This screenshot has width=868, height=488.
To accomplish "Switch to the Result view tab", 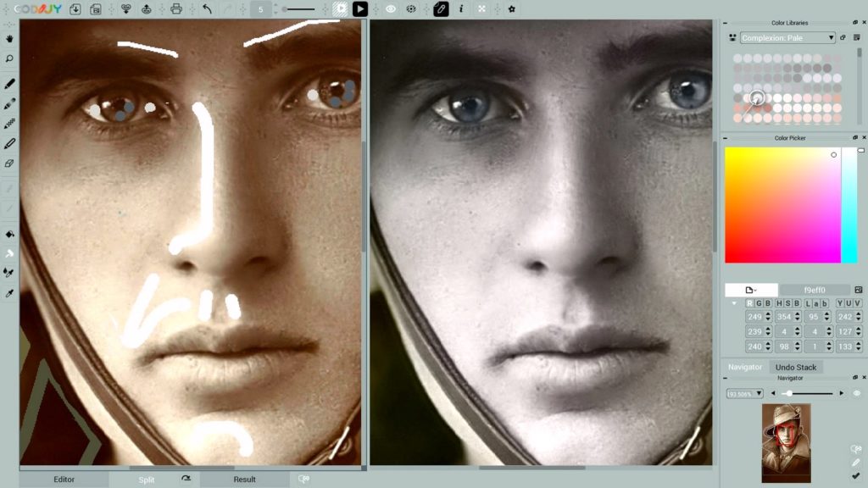I will click(x=244, y=480).
